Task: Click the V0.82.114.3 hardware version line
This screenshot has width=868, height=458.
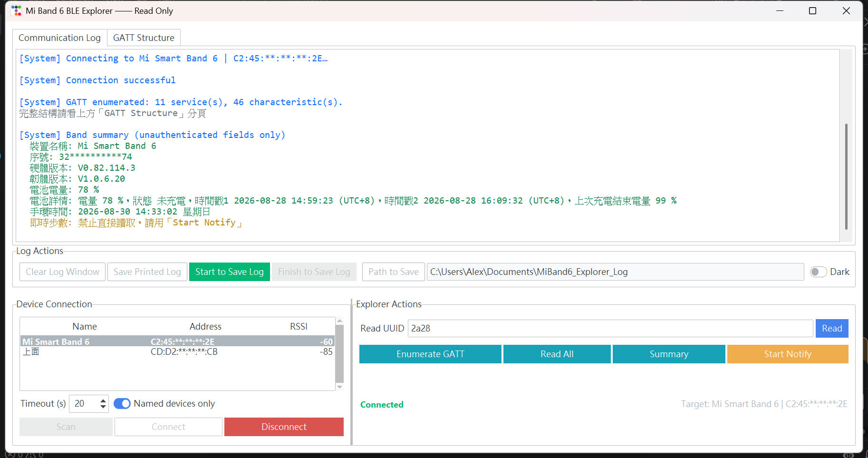Action: tap(83, 168)
